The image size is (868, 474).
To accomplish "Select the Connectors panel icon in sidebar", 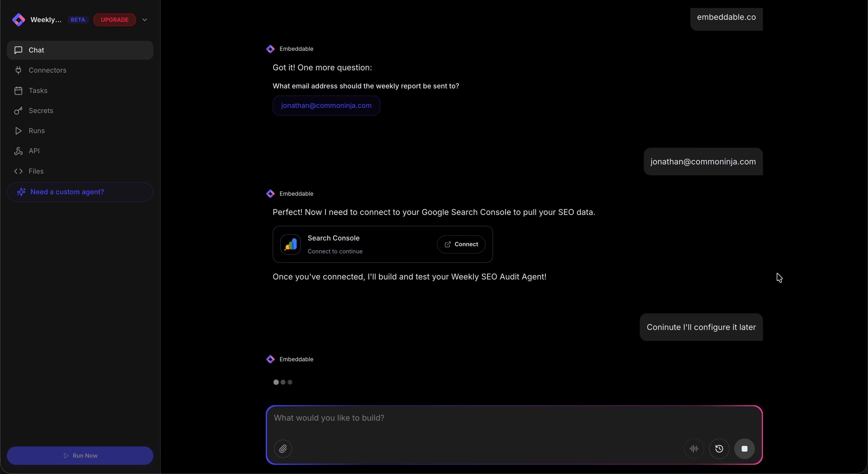I will [19, 70].
